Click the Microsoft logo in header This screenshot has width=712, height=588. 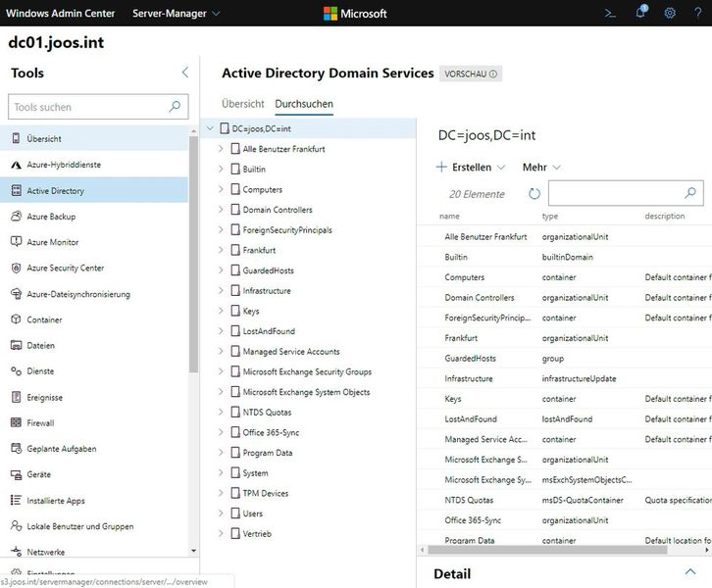pos(356,13)
